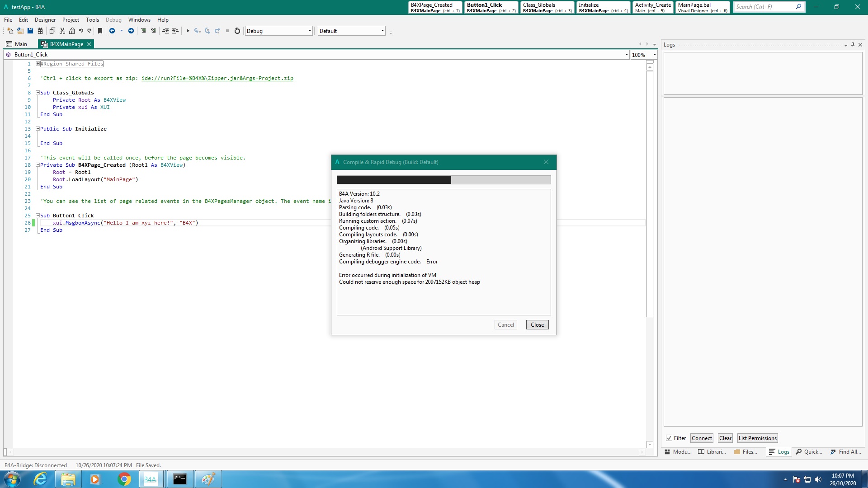The height and width of the screenshot is (488, 868).
Task: Click the restart program icon
Action: tap(237, 31)
